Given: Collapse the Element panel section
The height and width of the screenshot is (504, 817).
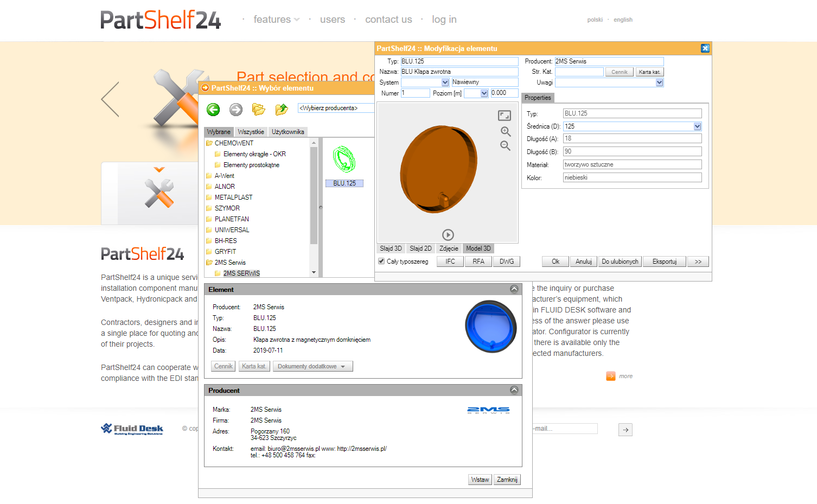Looking at the screenshot, I should [514, 290].
